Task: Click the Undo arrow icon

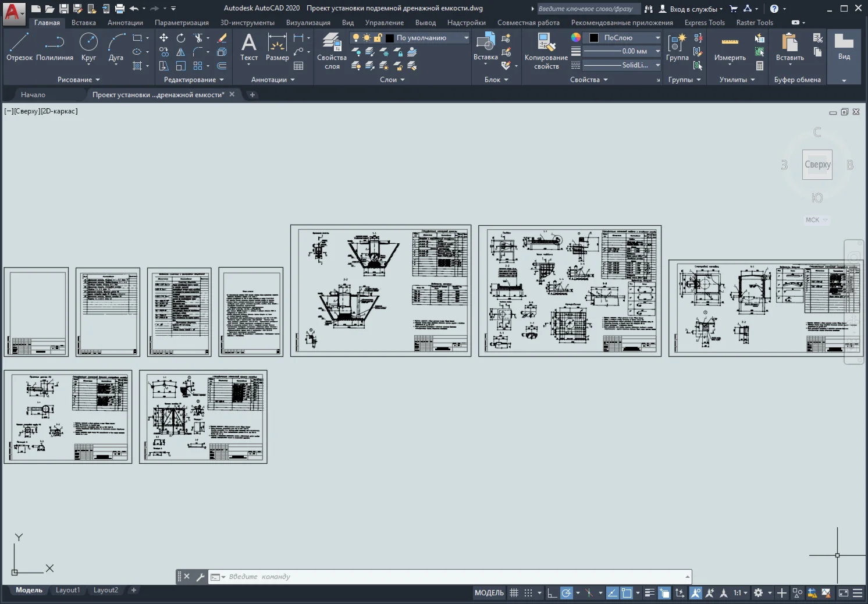Action: point(134,9)
